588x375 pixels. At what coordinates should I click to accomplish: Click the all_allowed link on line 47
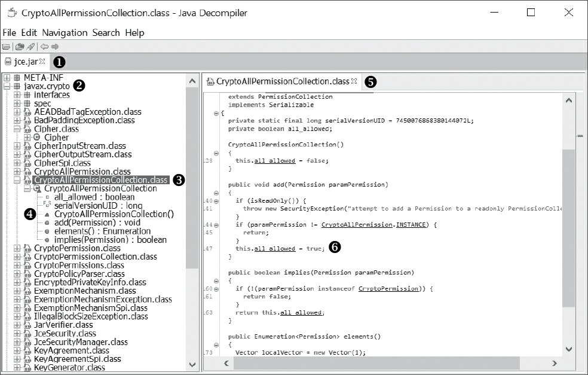click(x=274, y=248)
